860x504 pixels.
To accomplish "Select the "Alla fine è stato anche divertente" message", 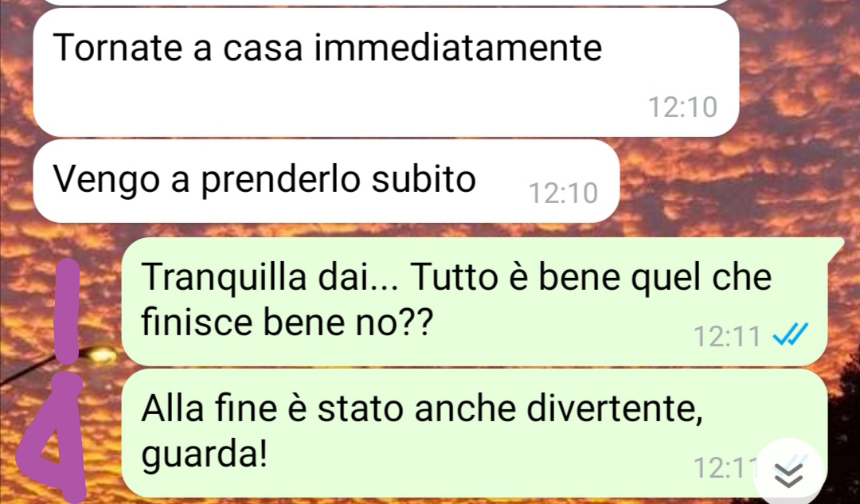I will [x=475, y=432].
